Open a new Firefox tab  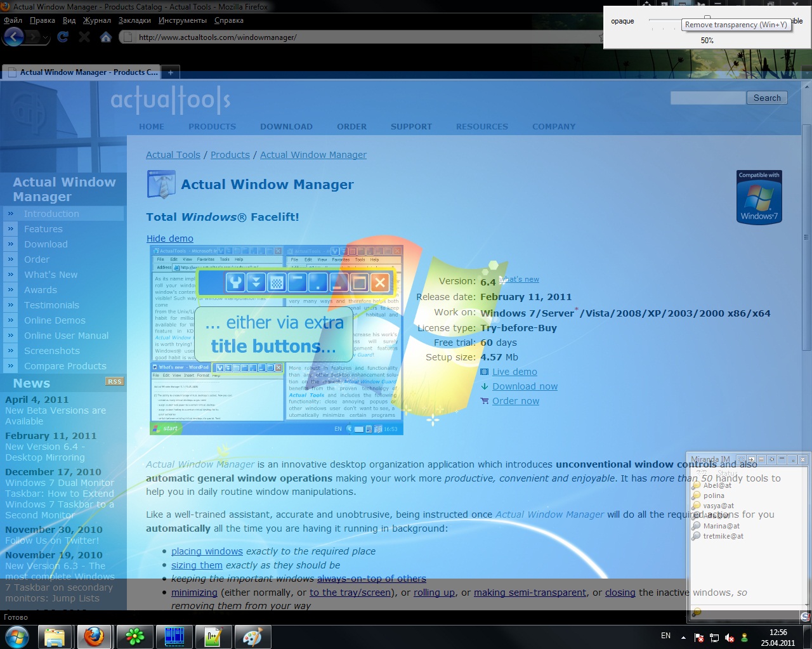coord(171,72)
